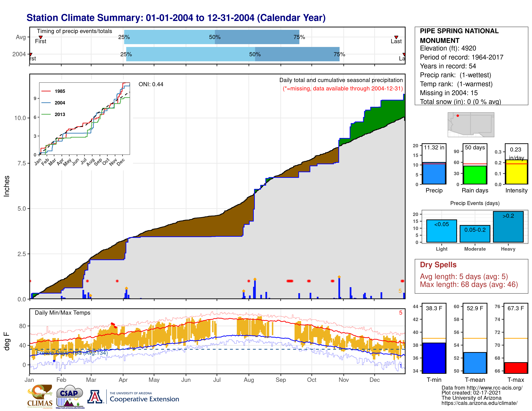Click the 38.3 F T-min value
The height and width of the screenshot is (411, 532).
click(x=434, y=308)
